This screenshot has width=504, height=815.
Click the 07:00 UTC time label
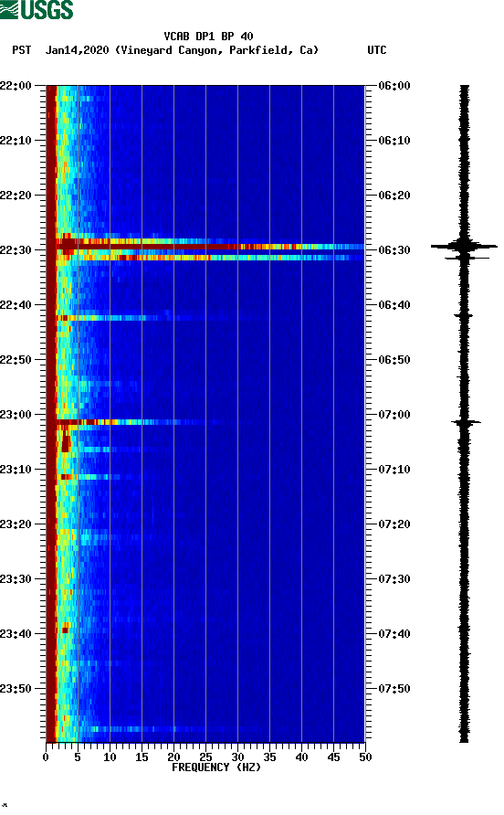pyautogui.click(x=394, y=415)
